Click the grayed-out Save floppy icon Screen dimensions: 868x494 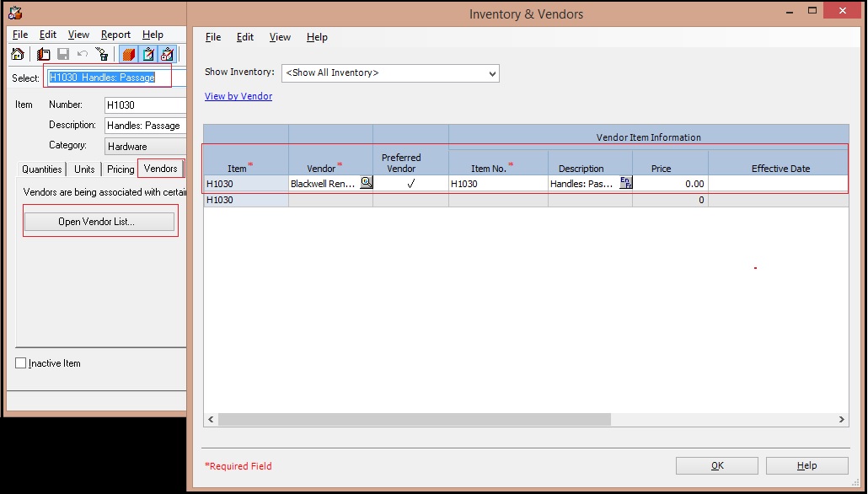click(63, 55)
